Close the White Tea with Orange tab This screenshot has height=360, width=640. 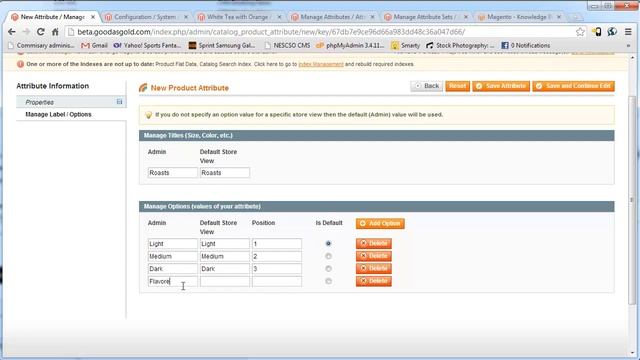tap(280, 17)
